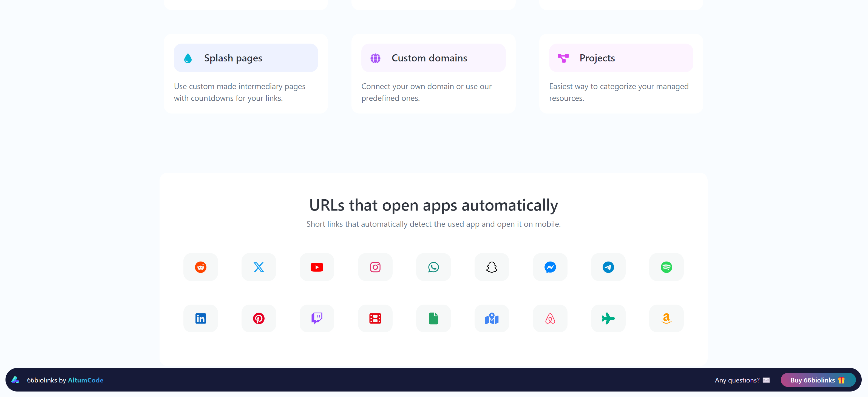Open the airplane travel app icon

point(608,318)
